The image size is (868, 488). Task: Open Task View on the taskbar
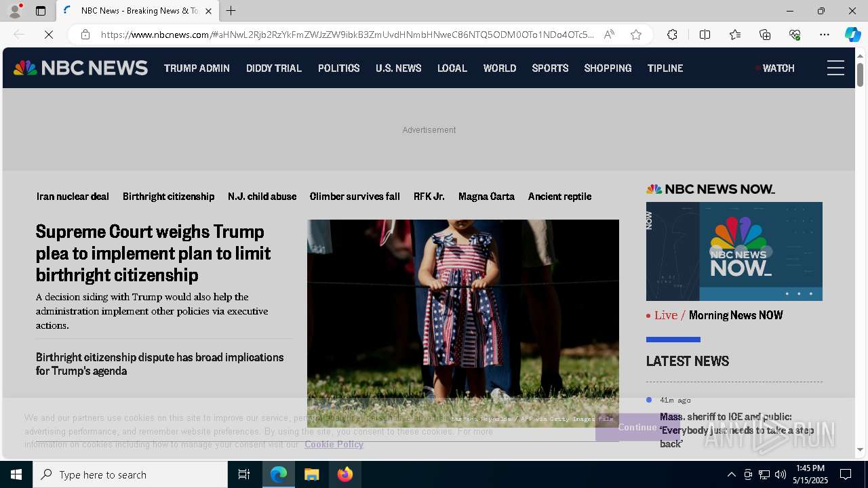[244, 474]
